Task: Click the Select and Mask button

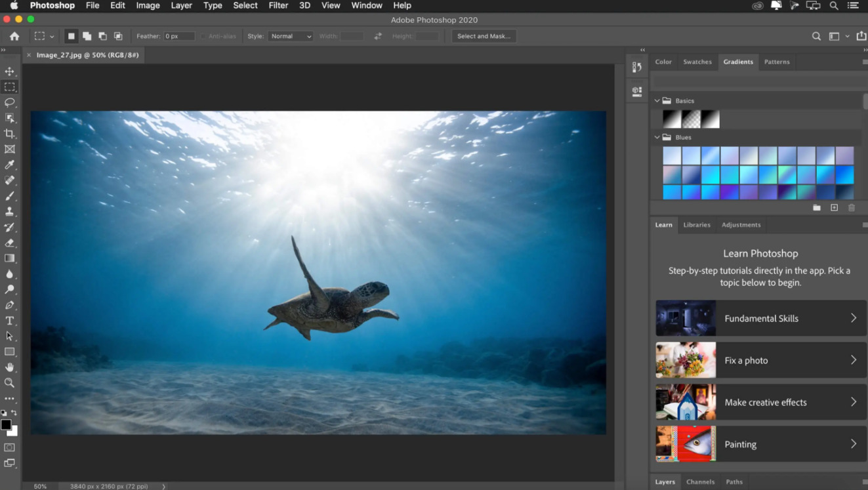Action: [x=484, y=37]
